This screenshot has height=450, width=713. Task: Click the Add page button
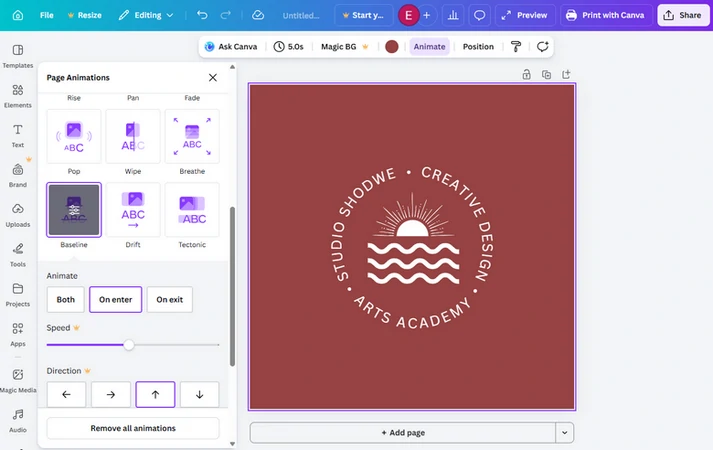(403, 433)
